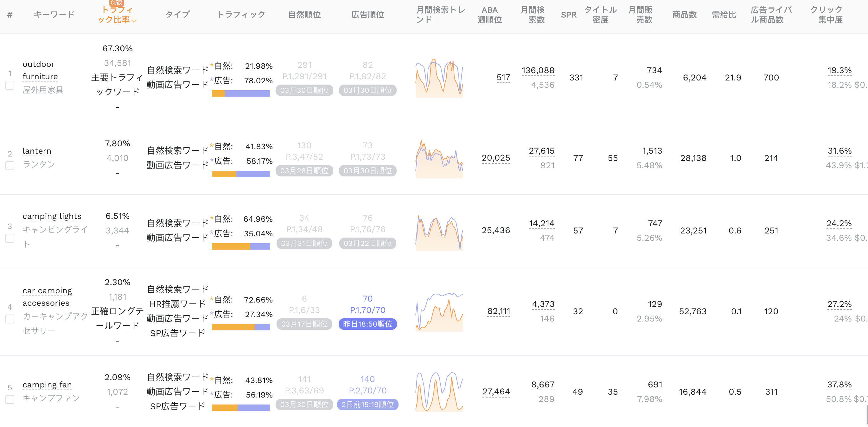The height and width of the screenshot is (427, 868).
Task: Open the camping lights keyword link
Action: [x=52, y=216]
